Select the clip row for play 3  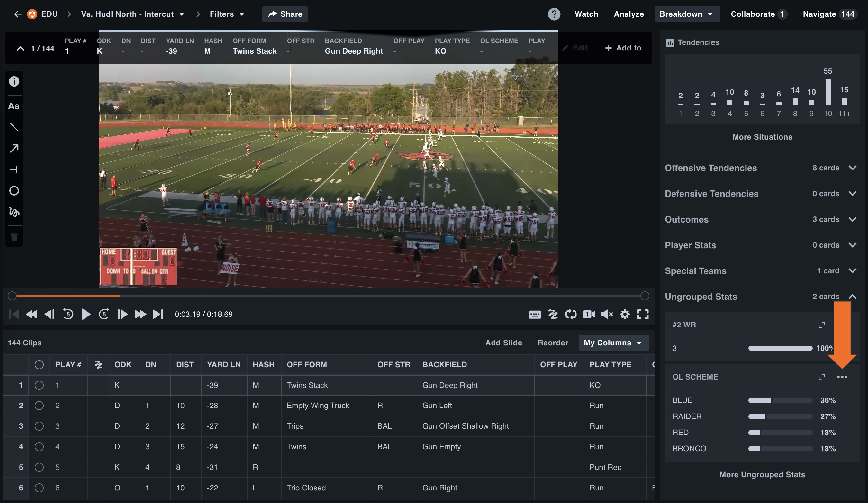[x=39, y=426]
